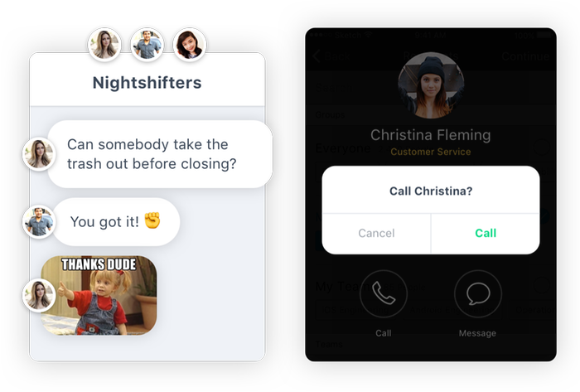The width and height of the screenshot is (580, 392).
Task: Click the Nightshifters chat title
Action: pos(147,83)
